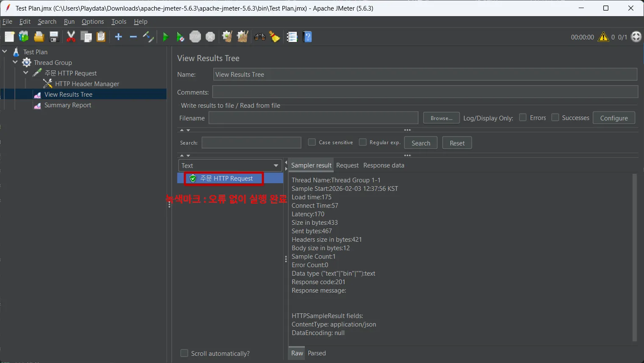The height and width of the screenshot is (363, 644).
Task: Open the Search menu
Action: pyautogui.click(x=47, y=22)
